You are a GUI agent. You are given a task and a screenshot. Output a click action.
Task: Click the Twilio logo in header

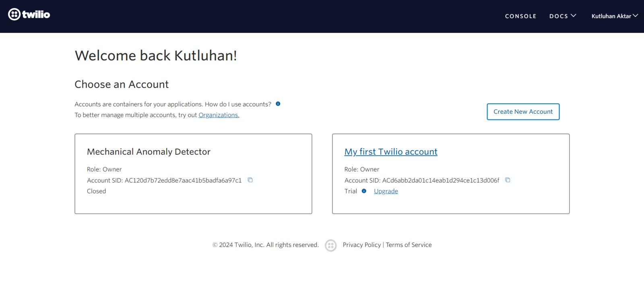29,14
